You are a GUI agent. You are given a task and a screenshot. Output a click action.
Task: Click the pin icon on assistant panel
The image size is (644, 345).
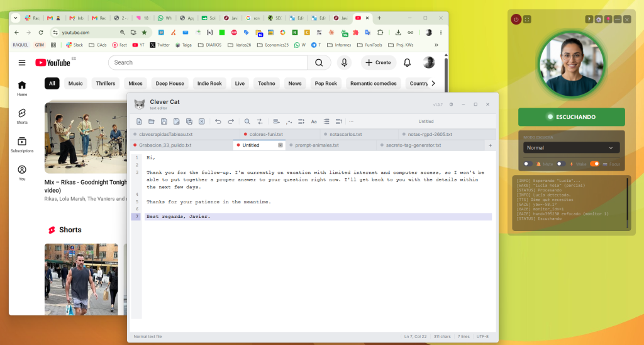pos(608,20)
